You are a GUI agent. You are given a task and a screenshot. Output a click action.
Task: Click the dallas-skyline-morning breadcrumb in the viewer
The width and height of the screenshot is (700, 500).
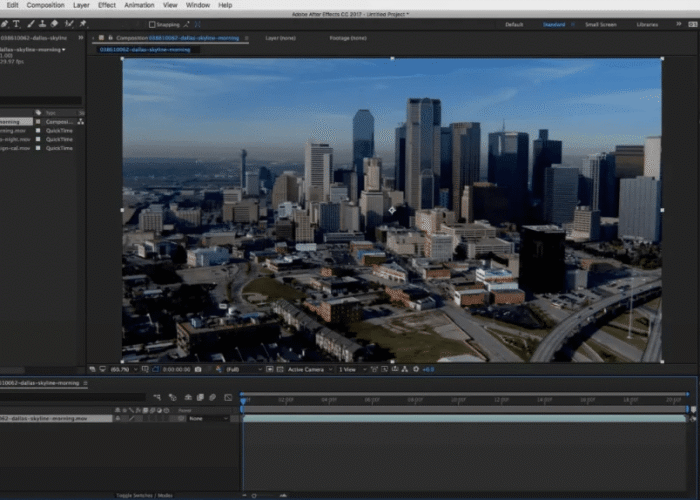tap(145, 50)
